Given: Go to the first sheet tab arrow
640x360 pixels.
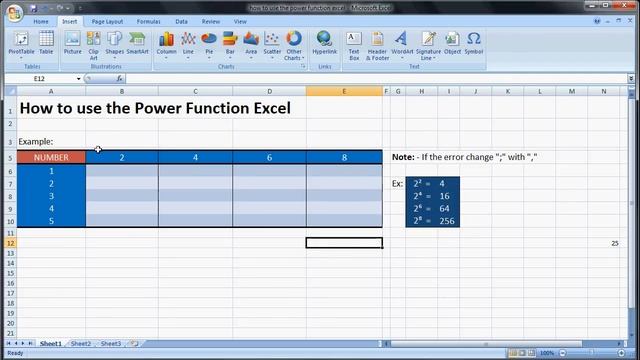Looking at the screenshot, I should pos(9,344).
